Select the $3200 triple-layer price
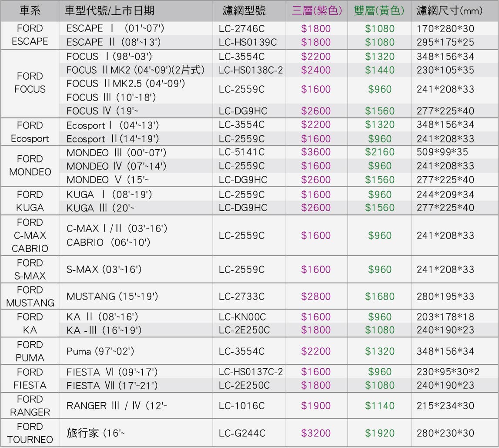499x448 pixels. [x=316, y=433]
